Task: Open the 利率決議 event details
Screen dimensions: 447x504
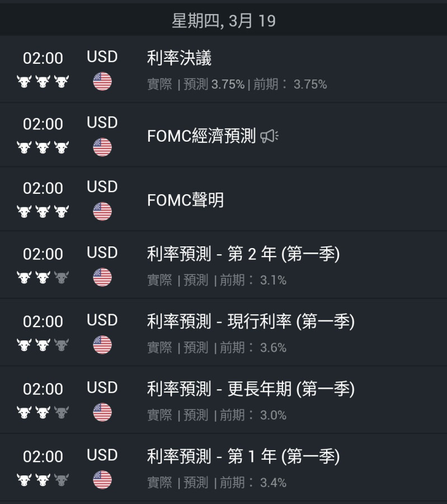Action: click(x=179, y=58)
